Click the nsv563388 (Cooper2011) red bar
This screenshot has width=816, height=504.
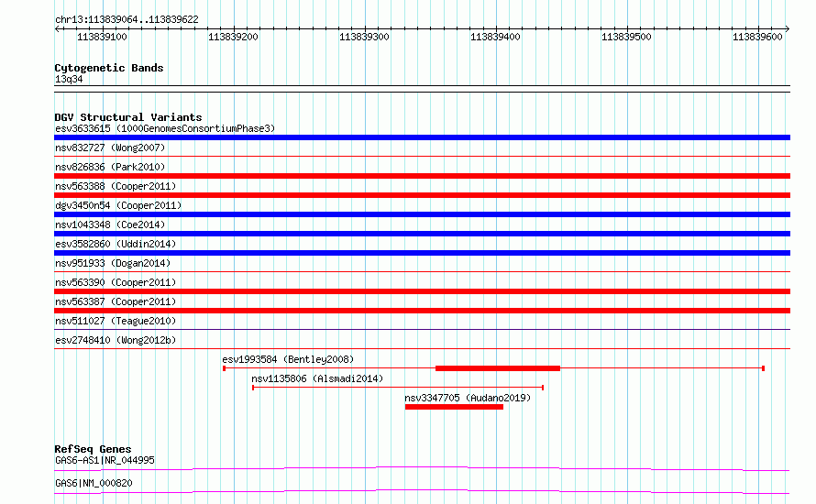point(422,195)
